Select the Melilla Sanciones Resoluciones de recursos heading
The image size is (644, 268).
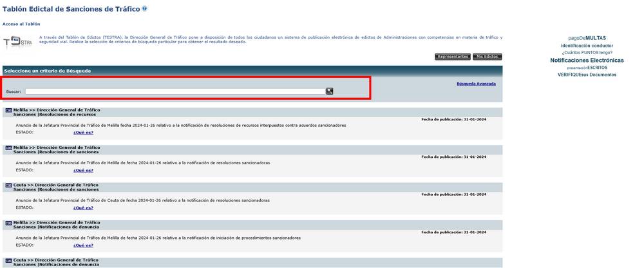point(57,112)
